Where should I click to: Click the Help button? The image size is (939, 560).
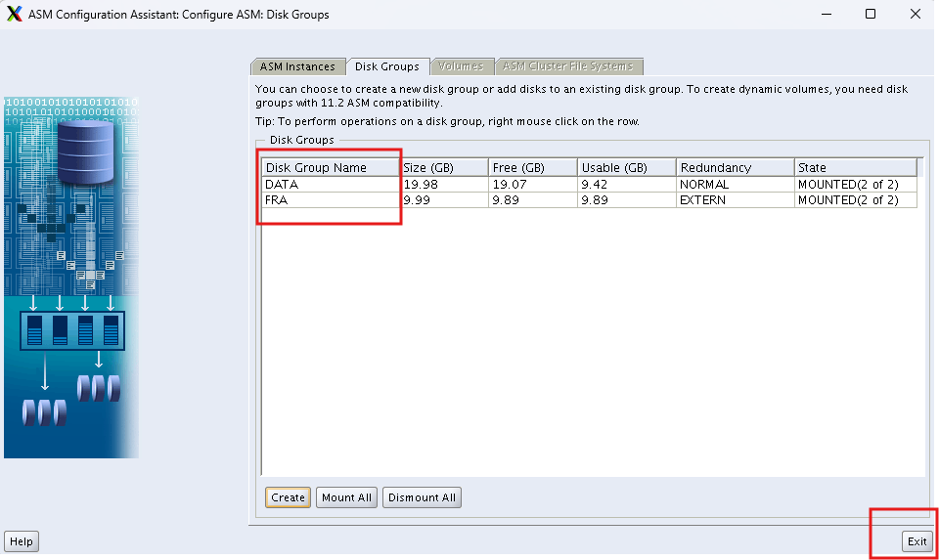(22, 541)
